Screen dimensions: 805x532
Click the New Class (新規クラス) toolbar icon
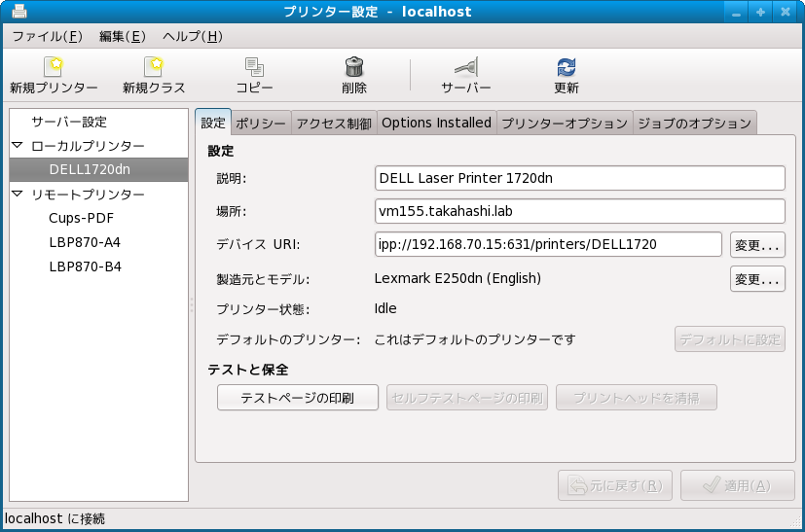click(x=154, y=67)
